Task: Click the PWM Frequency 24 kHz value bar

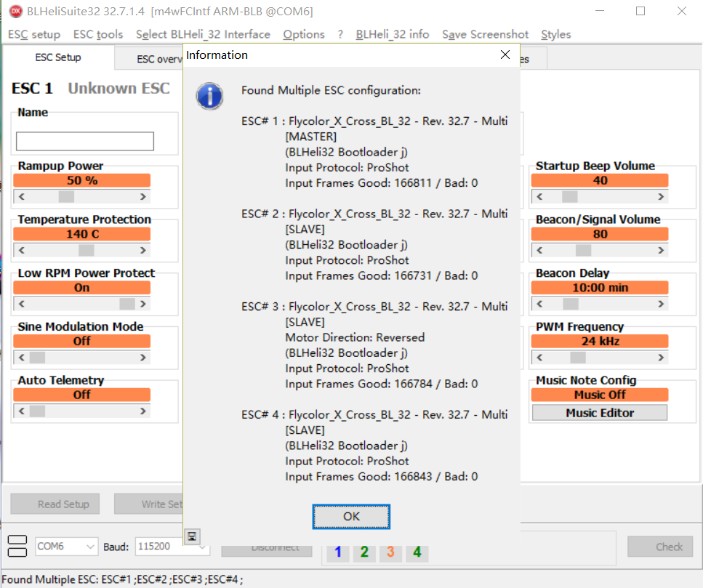Action: point(600,342)
